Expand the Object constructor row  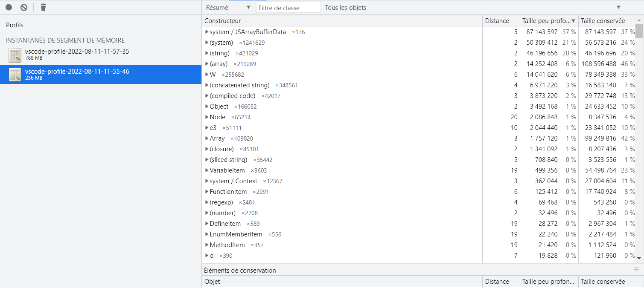(x=207, y=107)
